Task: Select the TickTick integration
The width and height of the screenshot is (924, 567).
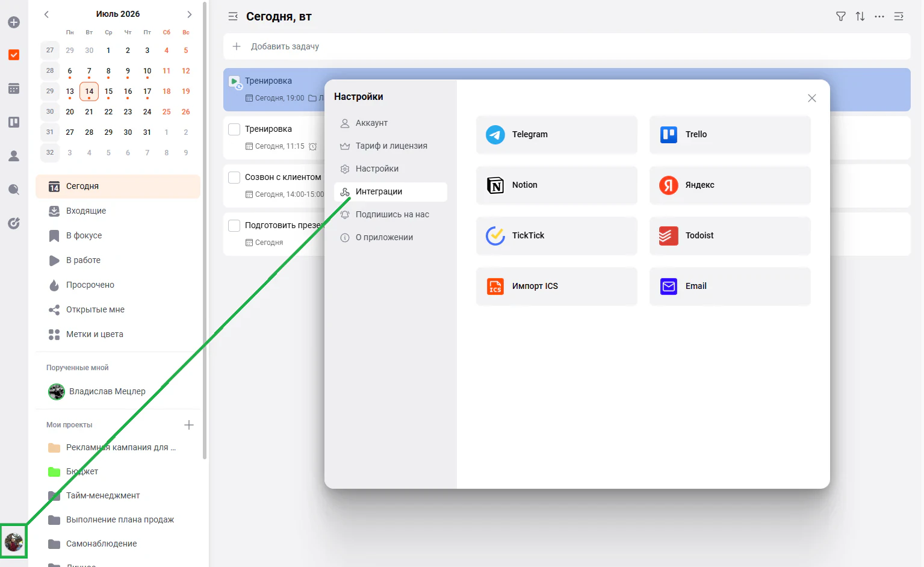Action: (557, 235)
